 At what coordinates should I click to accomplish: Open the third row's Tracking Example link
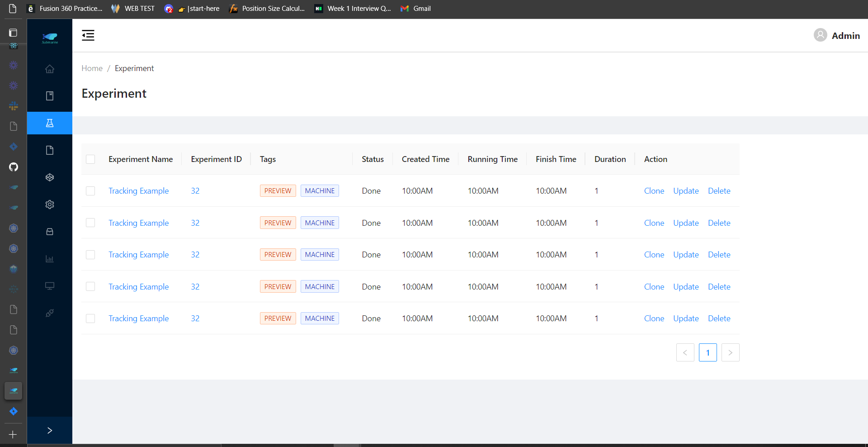tap(139, 255)
